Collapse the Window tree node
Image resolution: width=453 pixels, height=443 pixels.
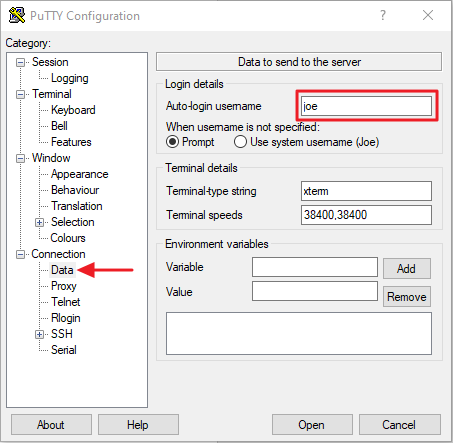20,158
